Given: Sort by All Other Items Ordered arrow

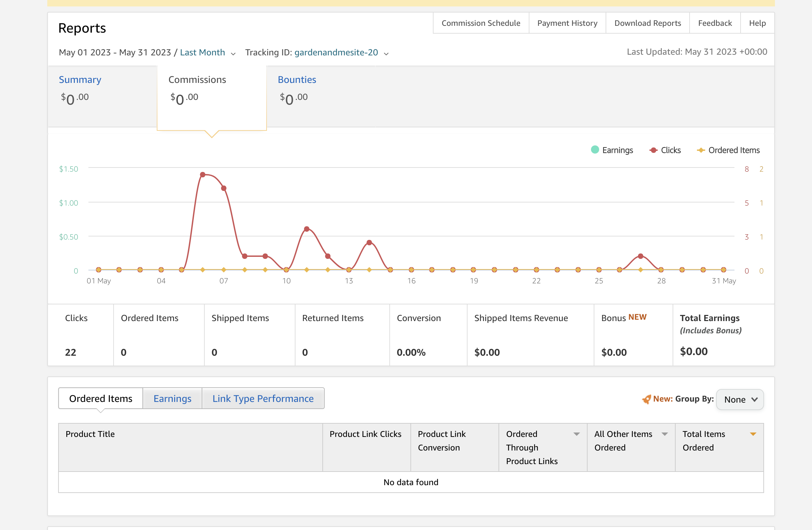Looking at the screenshot, I should coord(665,434).
